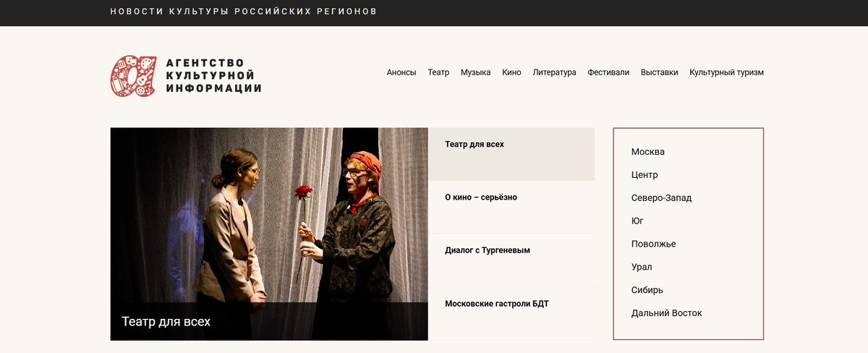The height and width of the screenshot is (353, 868).
Task: Choose the Дальний Восток region
Action: pos(666,313)
